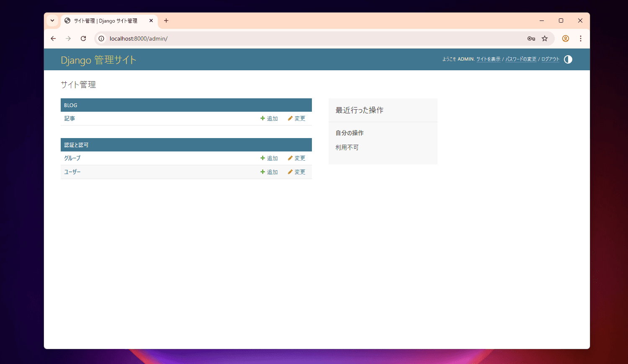This screenshot has height=364, width=628.
Task: Click the サイト管理 page heading
Action: (78, 85)
